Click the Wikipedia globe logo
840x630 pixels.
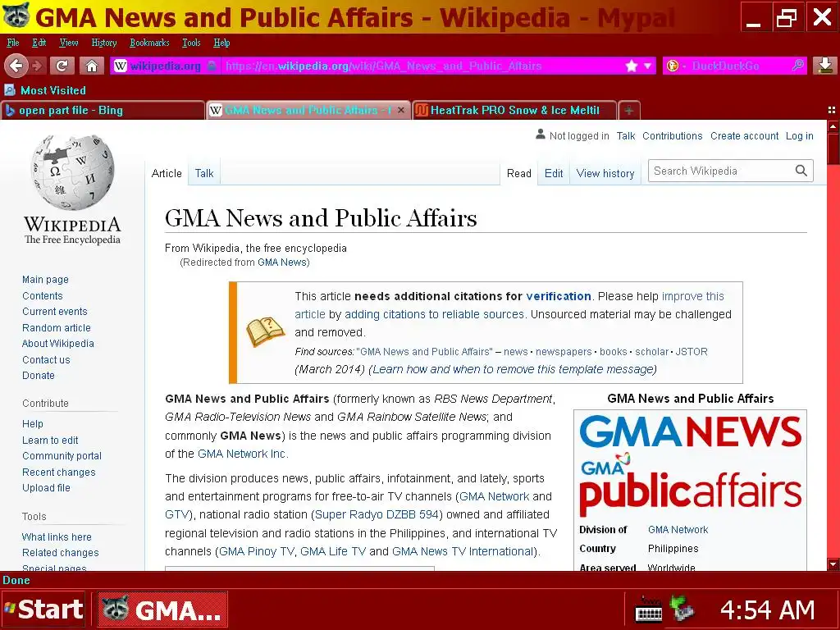pyautogui.click(x=73, y=172)
